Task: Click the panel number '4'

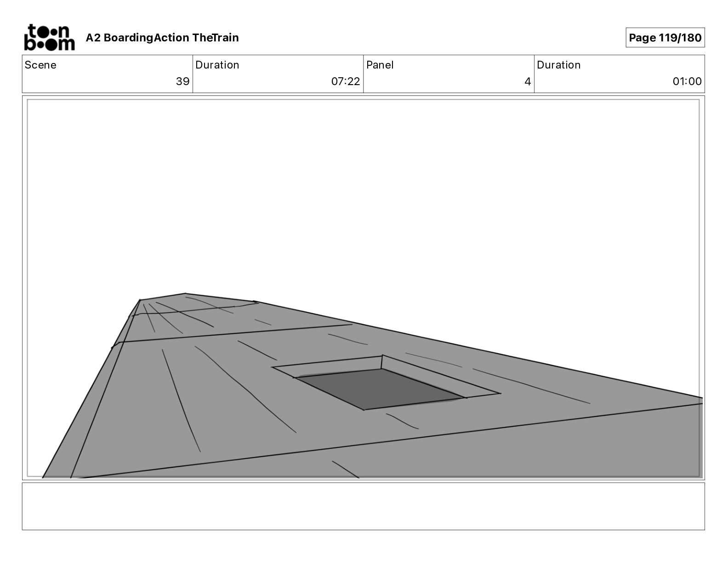Action: point(528,82)
